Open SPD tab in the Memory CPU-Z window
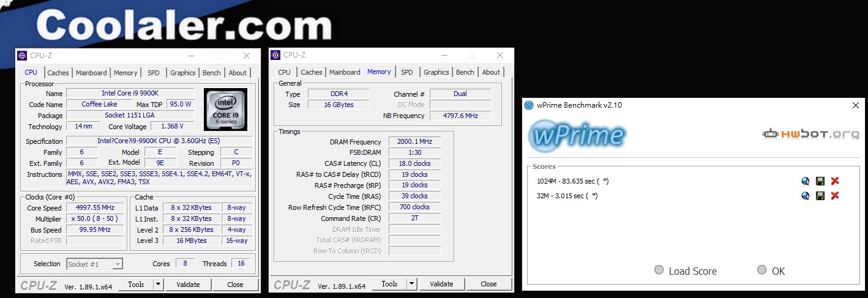 [407, 72]
